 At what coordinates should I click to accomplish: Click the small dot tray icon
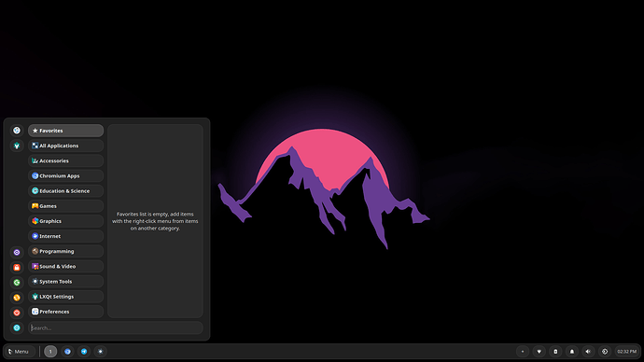pyautogui.click(x=523, y=352)
